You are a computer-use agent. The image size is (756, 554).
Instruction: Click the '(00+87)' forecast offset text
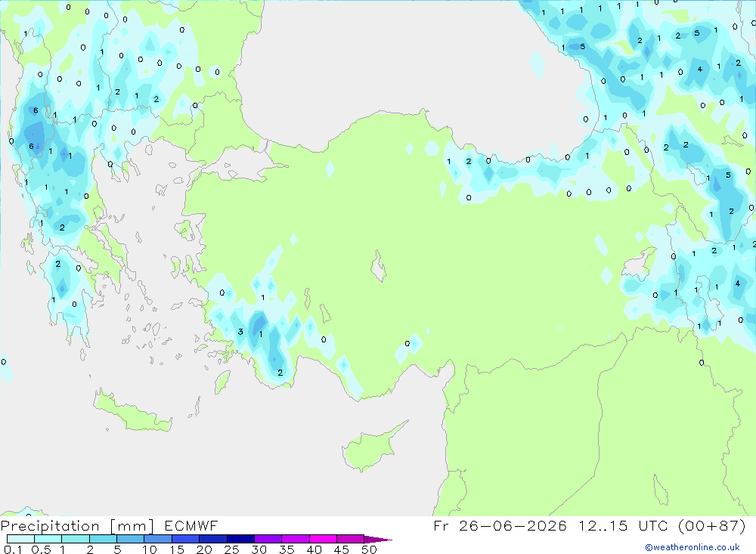click(x=711, y=525)
